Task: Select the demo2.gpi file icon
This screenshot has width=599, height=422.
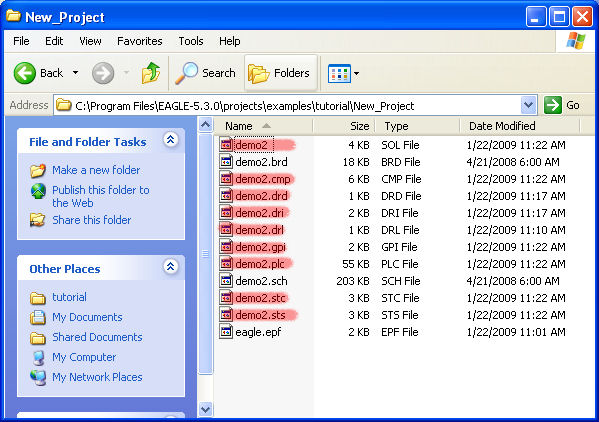Action: (x=226, y=247)
